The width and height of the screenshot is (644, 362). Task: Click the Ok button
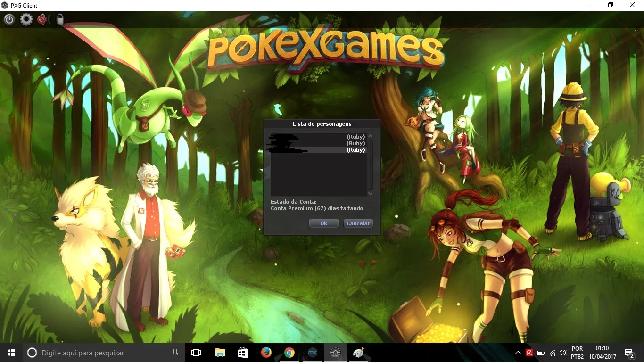click(324, 223)
